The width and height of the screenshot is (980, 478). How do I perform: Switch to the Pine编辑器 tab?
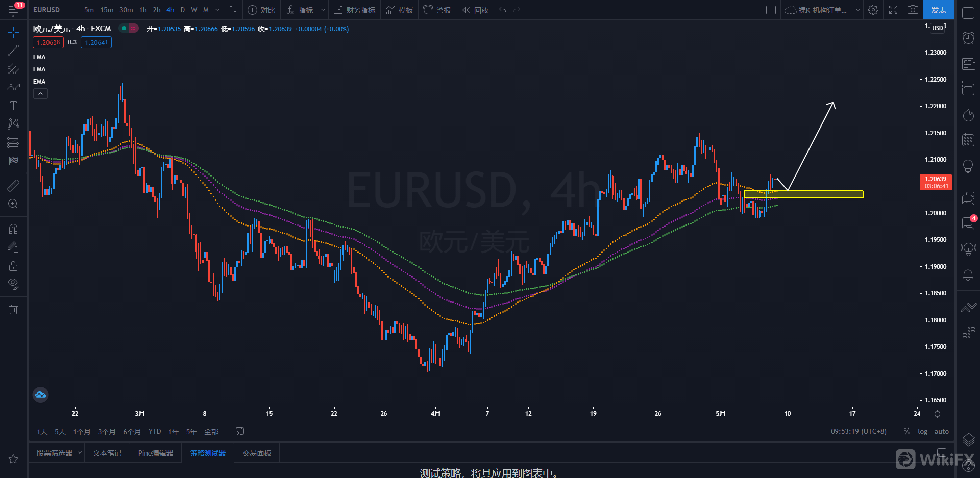coord(156,453)
